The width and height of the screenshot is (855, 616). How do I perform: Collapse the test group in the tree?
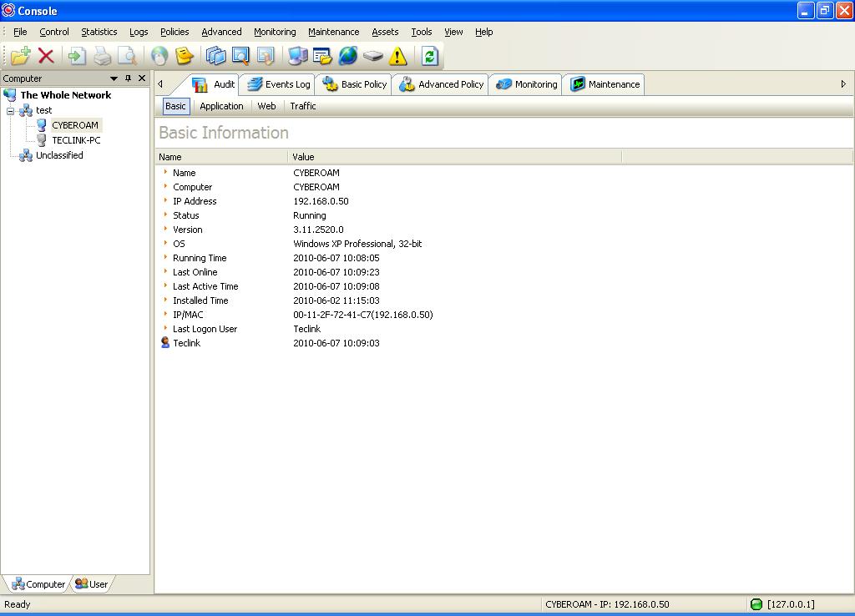click(x=10, y=111)
